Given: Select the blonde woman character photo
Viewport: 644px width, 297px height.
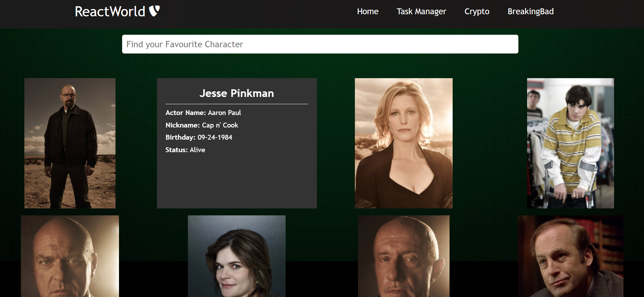Looking at the screenshot, I should pyautogui.click(x=404, y=143).
